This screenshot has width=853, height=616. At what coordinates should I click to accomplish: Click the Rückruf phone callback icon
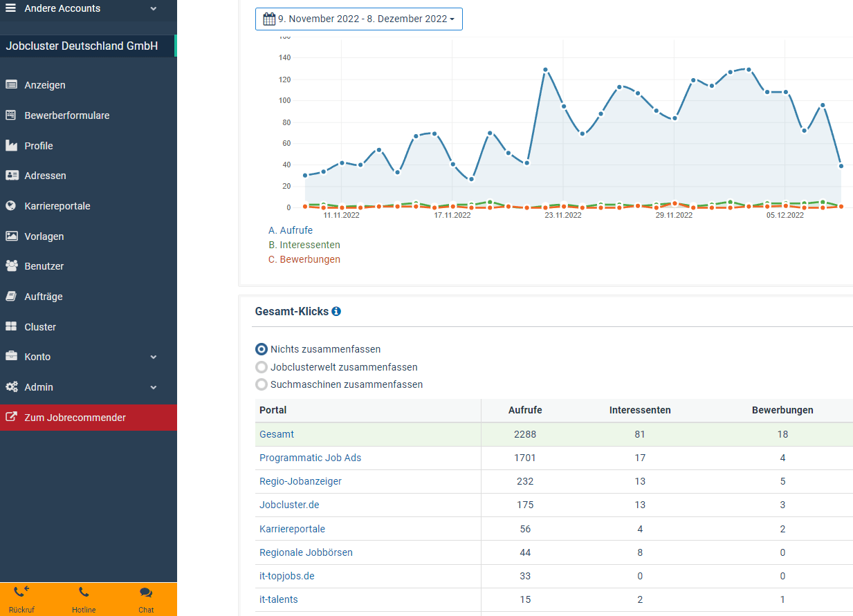pyautogui.click(x=21, y=592)
